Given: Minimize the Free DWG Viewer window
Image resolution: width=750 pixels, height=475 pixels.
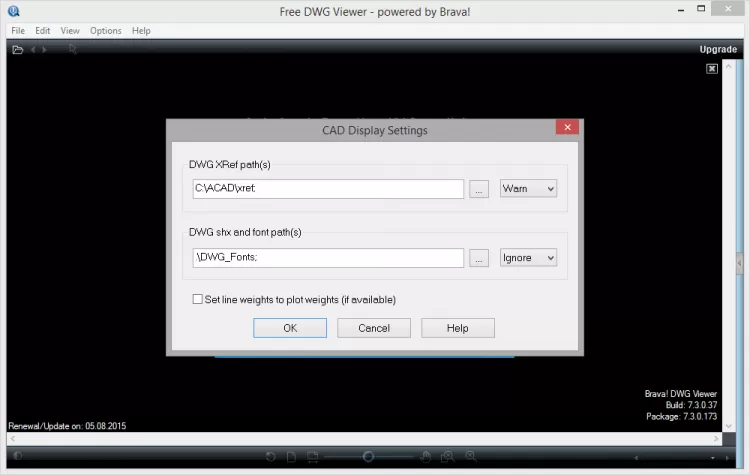Looking at the screenshot, I should (681, 10).
